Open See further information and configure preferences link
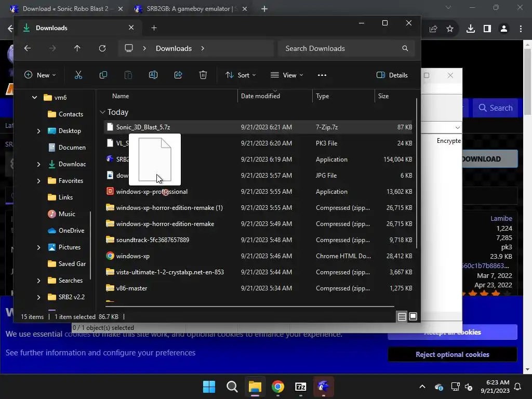532x399 pixels. coord(100,353)
